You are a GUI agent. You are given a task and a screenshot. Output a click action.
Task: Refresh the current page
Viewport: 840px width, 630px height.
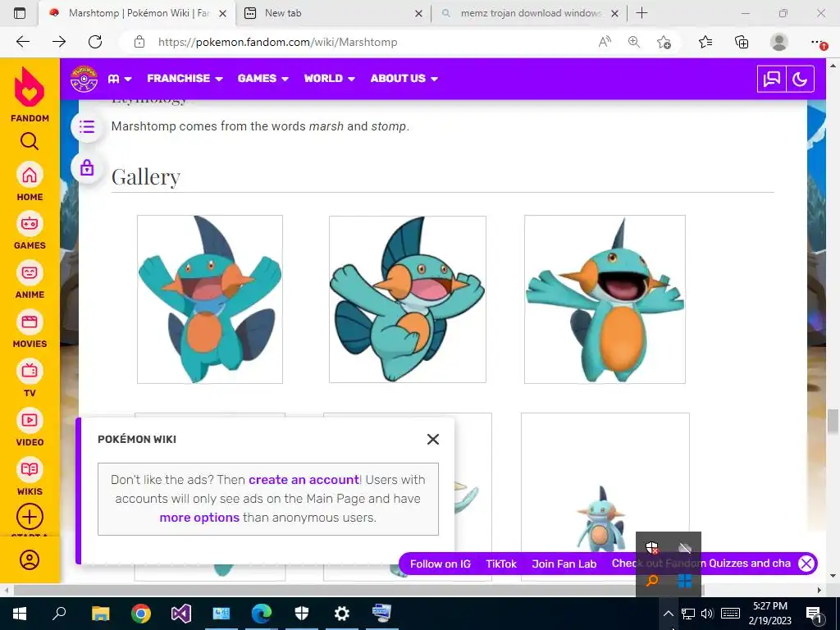click(x=95, y=42)
